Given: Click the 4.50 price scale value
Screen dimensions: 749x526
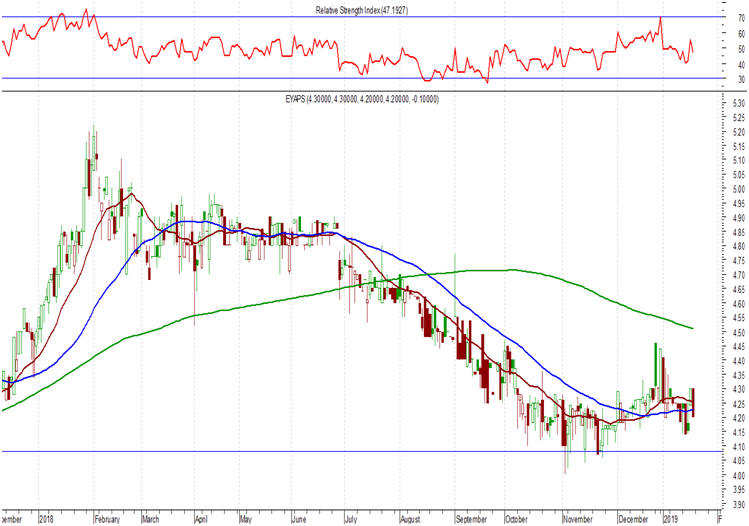Looking at the screenshot, I should tap(738, 333).
